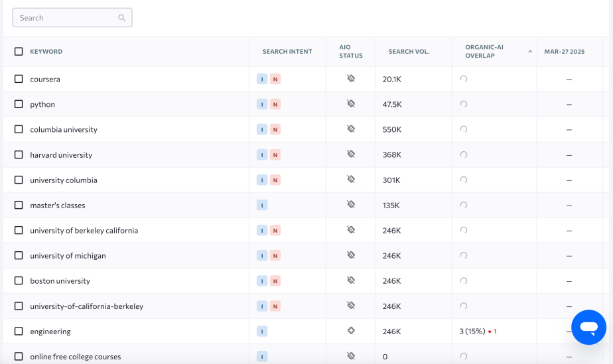Select the university of michigan checkbox

point(19,256)
